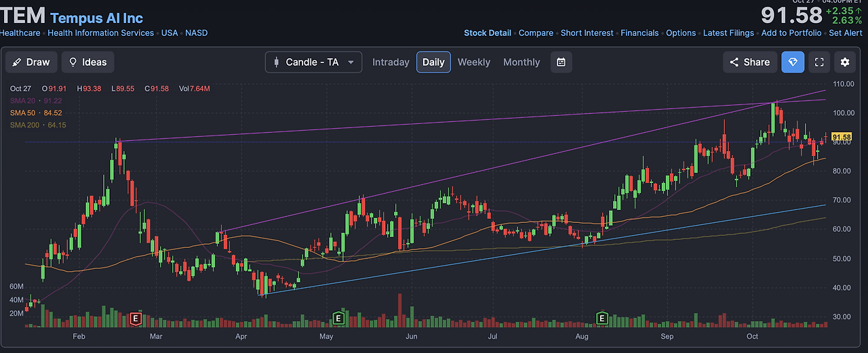This screenshot has height=353, width=868.
Task: Click the lightbulb icon in Ideas button
Action: (x=73, y=62)
